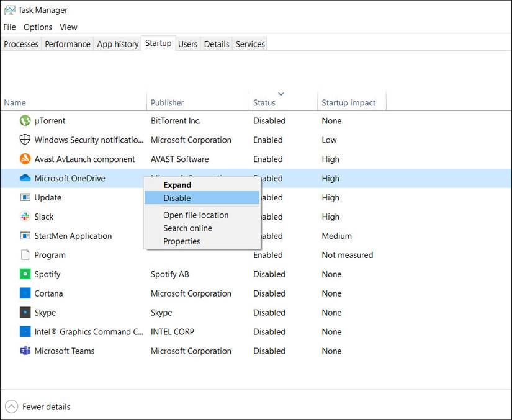Image resolution: width=512 pixels, height=420 pixels.
Task: Choose Properties in the context menu
Action: [x=202, y=241]
